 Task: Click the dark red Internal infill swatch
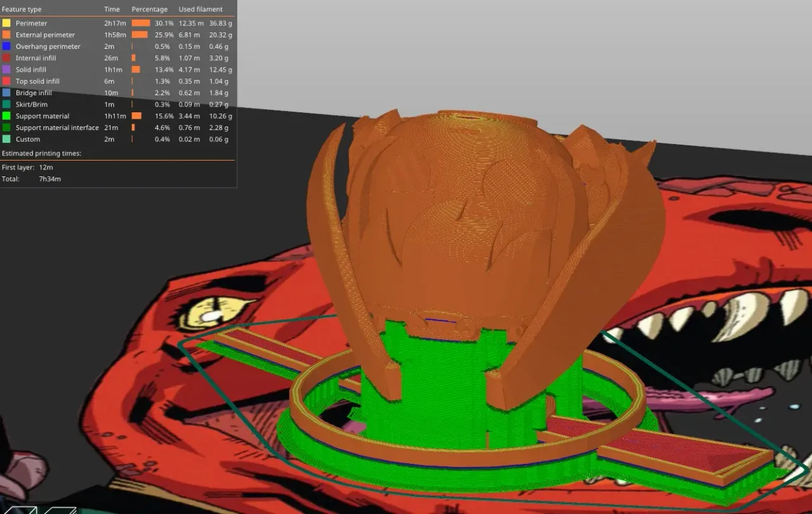point(6,58)
